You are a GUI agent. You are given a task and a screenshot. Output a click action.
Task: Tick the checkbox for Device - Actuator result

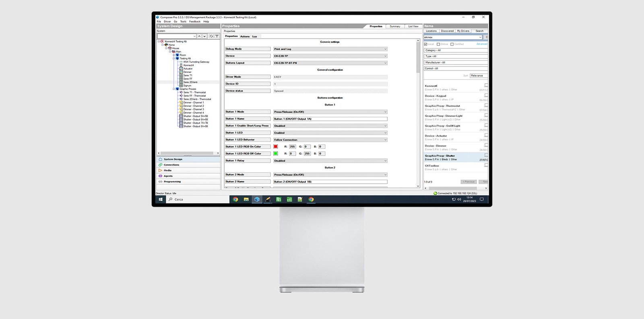coord(486,135)
